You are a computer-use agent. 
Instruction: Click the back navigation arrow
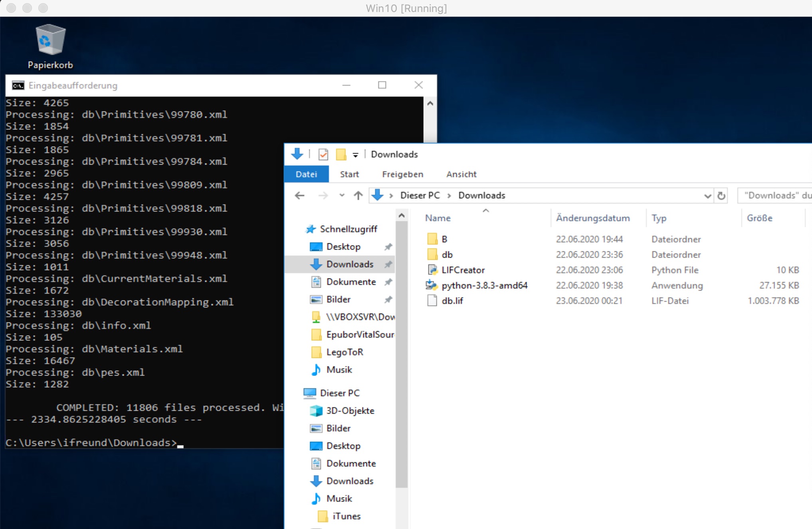pos(299,196)
